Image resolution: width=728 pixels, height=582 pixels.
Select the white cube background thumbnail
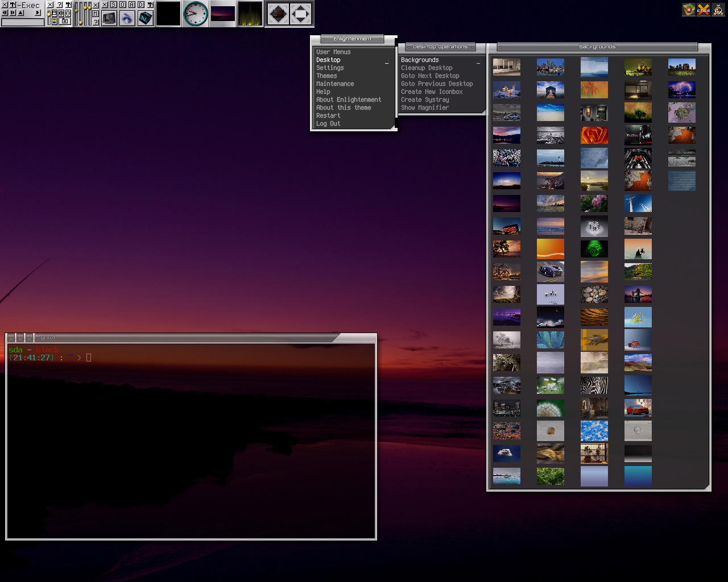[x=594, y=226]
